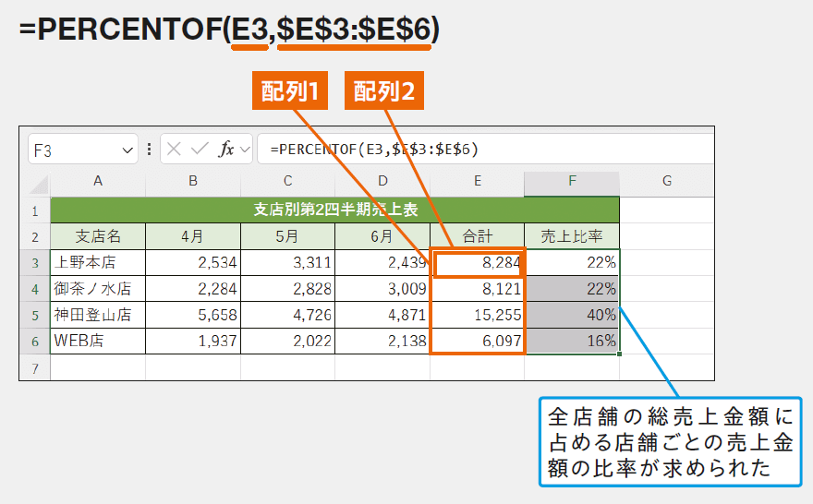Expand the Name Box dropdown arrow
The image size is (813, 504).
pos(127,150)
